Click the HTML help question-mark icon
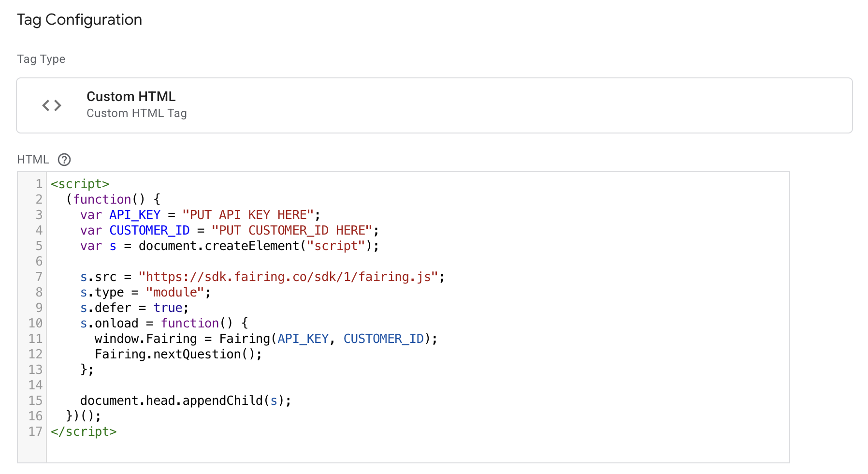Screen dimensions: 868x474 (64, 160)
